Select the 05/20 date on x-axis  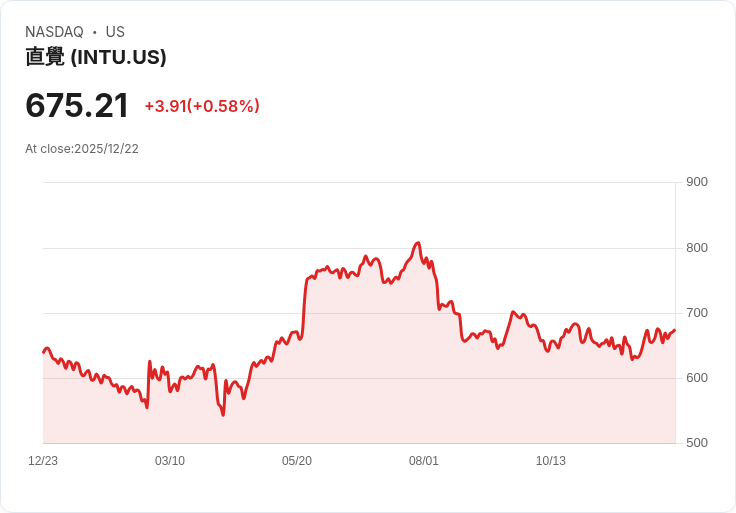297,461
